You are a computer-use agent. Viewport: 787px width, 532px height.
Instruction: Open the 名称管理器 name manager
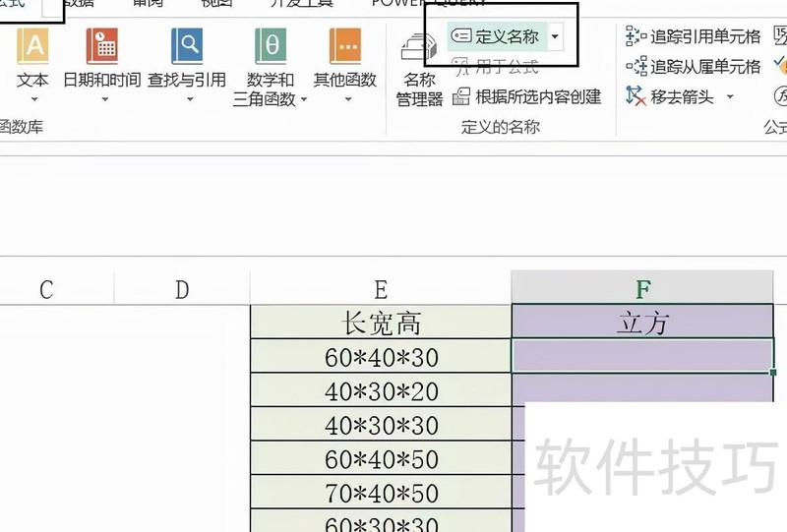[x=419, y=70]
